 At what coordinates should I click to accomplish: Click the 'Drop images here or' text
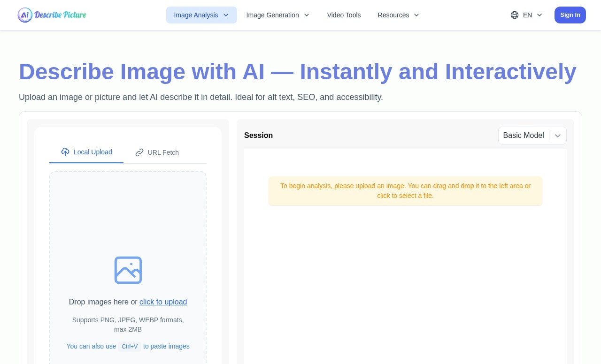click(x=103, y=302)
